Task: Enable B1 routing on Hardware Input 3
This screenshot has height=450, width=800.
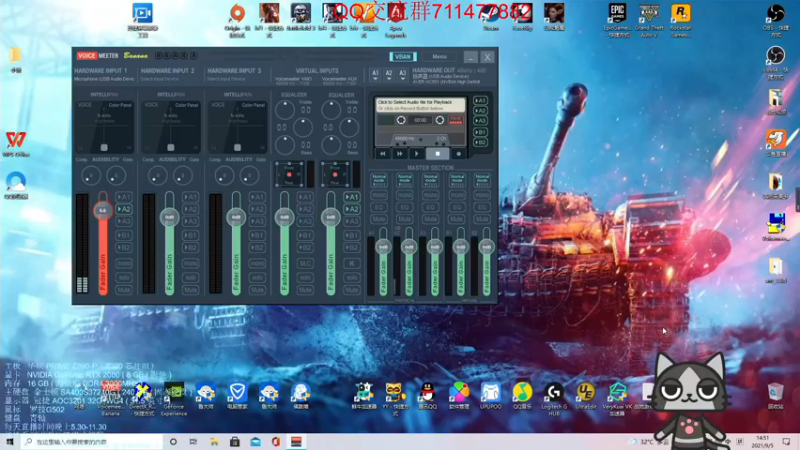Action: (x=257, y=235)
